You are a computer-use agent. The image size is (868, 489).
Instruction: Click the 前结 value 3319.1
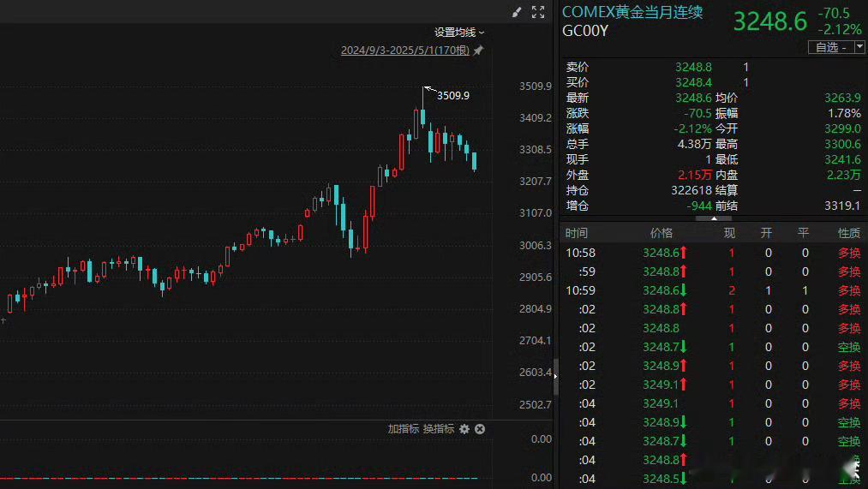(x=842, y=206)
